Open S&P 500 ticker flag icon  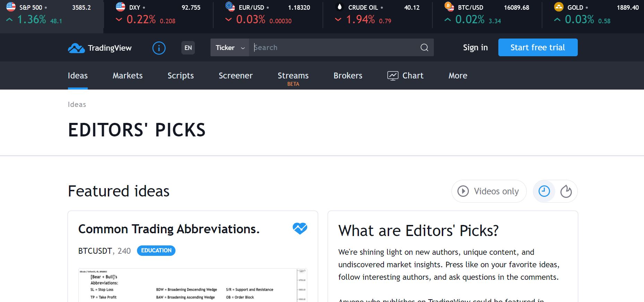tap(11, 7)
